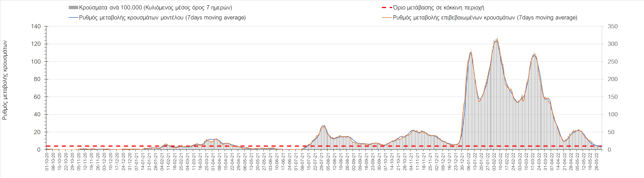Click the 60 tick on left axis

click(x=37, y=97)
